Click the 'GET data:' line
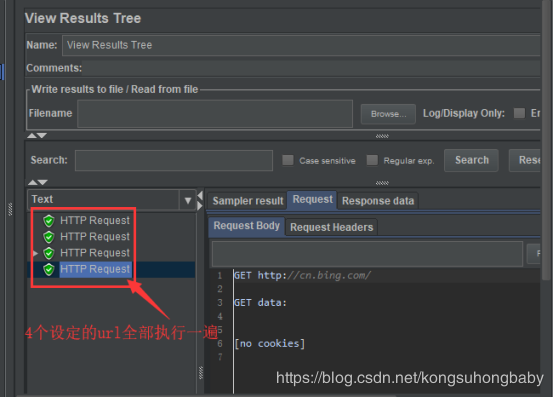554x397 pixels. tap(260, 303)
